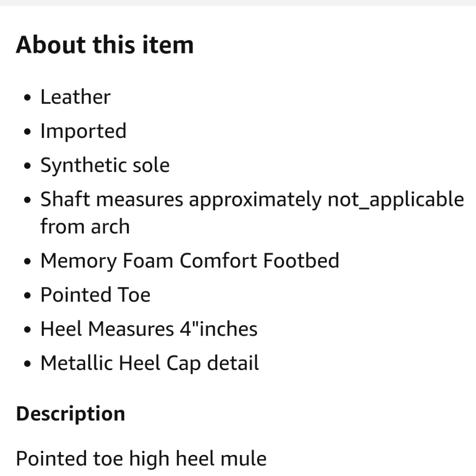Click the "Synthetic sole" bullet text
Image resolution: width=476 pixels, height=476 pixels.
coord(105,166)
